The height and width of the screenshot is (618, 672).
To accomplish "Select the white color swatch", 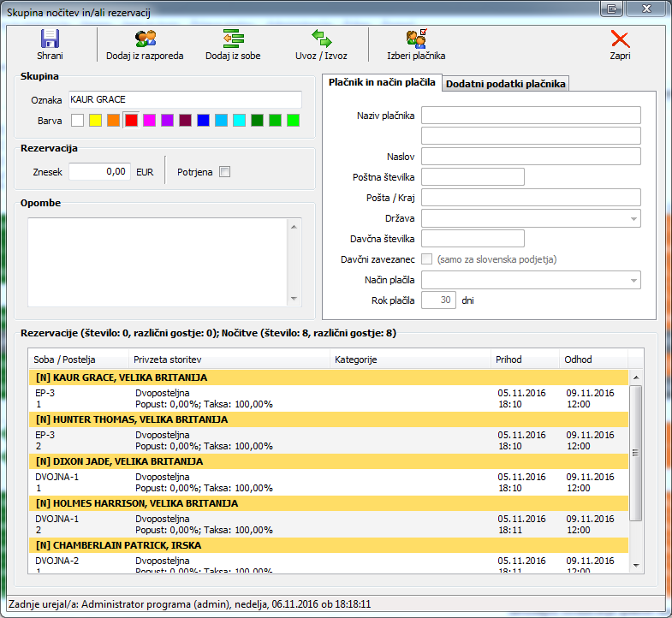I will (77, 121).
